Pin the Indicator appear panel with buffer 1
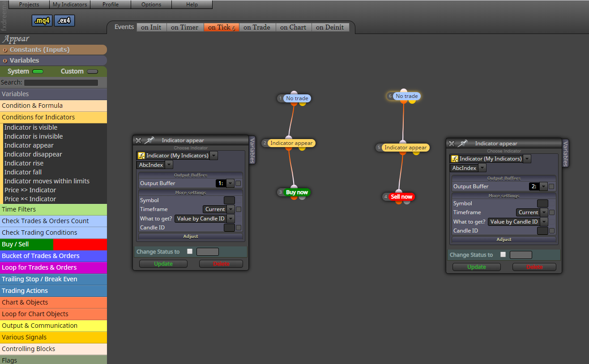Image resolution: width=589 pixels, height=364 pixels. [149, 140]
